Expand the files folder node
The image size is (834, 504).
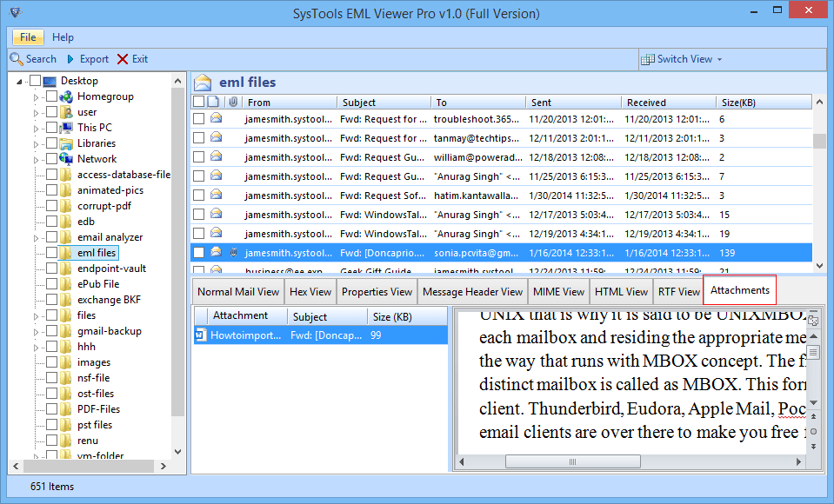[x=37, y=316]
